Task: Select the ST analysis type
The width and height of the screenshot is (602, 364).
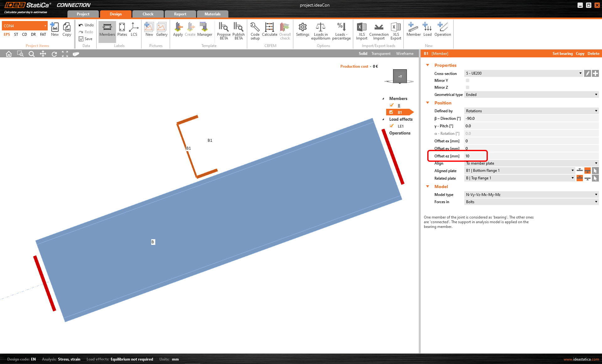Action: pos(16,34)
